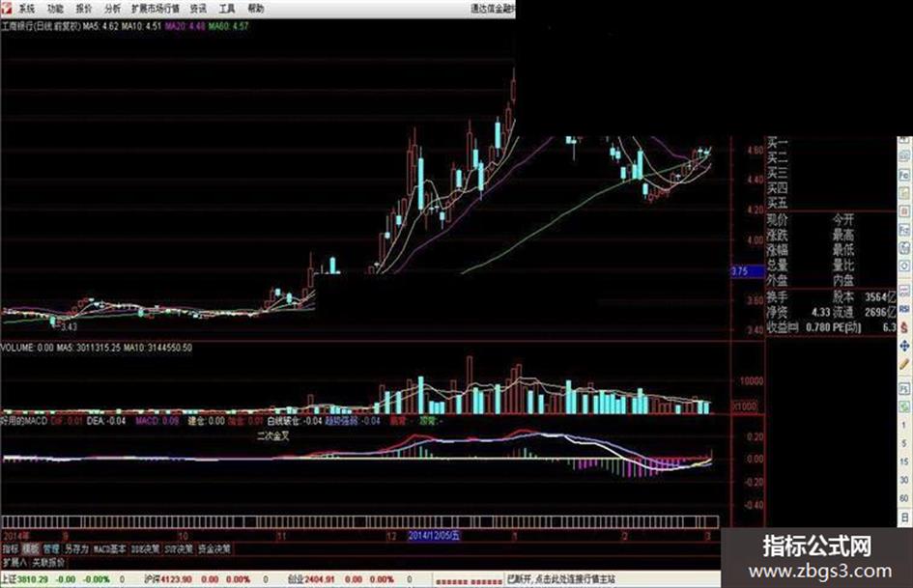Click the red app logo icon
The width and height of the screenshot is (913, 588).
click(x=7, y=8)
